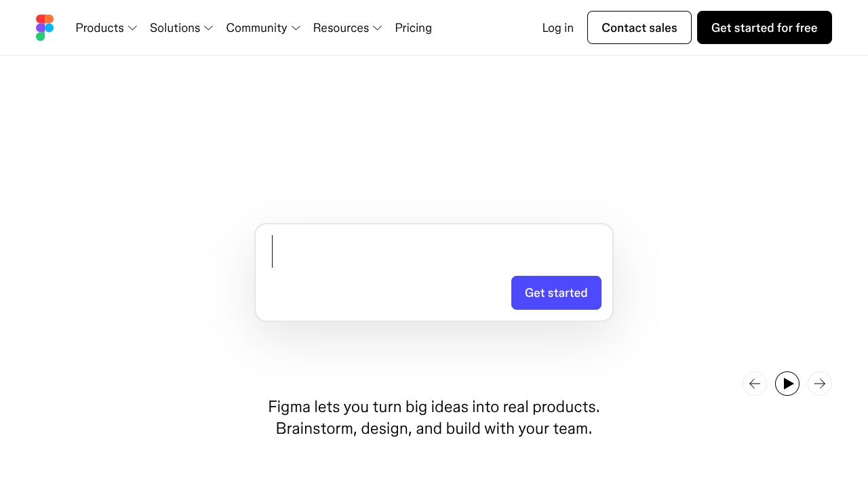Click the 'Figma lets you turn big ideas' text
868x488 pixels.
click(434, 407)
